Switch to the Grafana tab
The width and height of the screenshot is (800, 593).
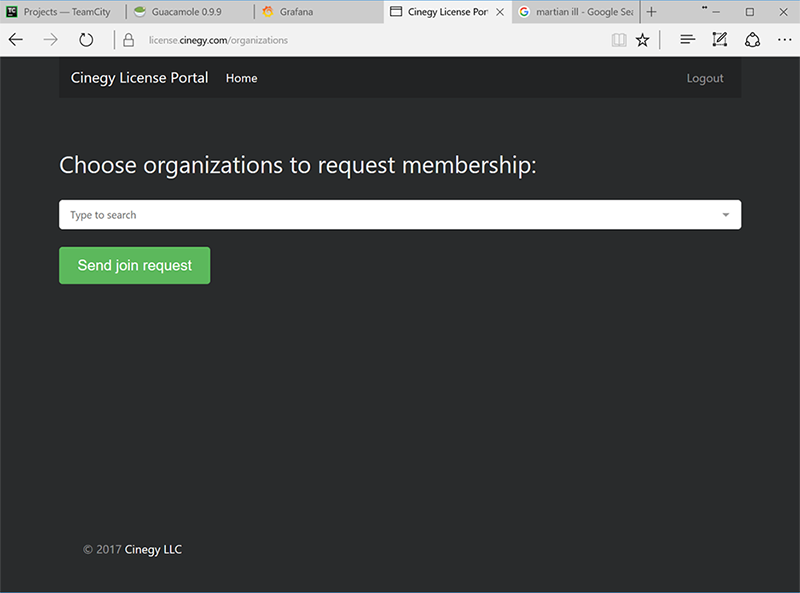[319, 12]
